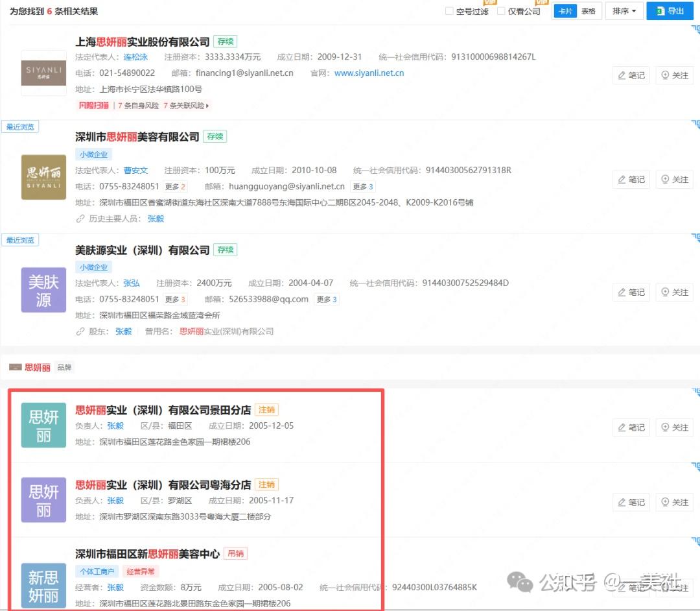Viewport: 700px width, 611px height.
Task: Click 笔记 for 粤海分店
Action: click(x=631, y=502)
